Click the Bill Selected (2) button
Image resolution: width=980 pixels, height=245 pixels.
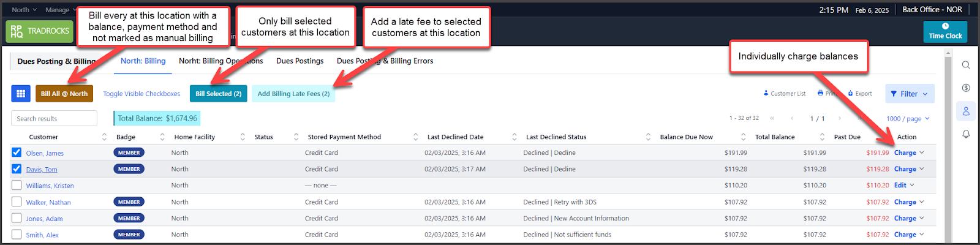218,94
